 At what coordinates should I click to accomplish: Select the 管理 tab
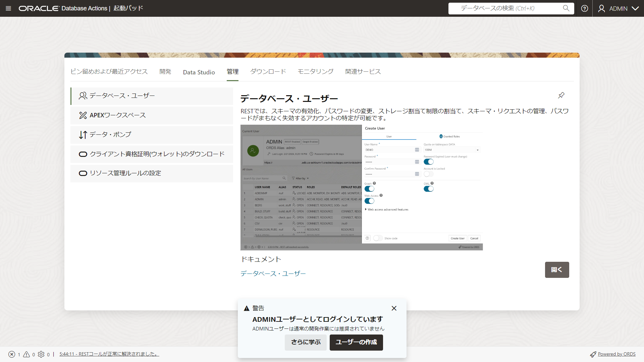pos(232,72)
